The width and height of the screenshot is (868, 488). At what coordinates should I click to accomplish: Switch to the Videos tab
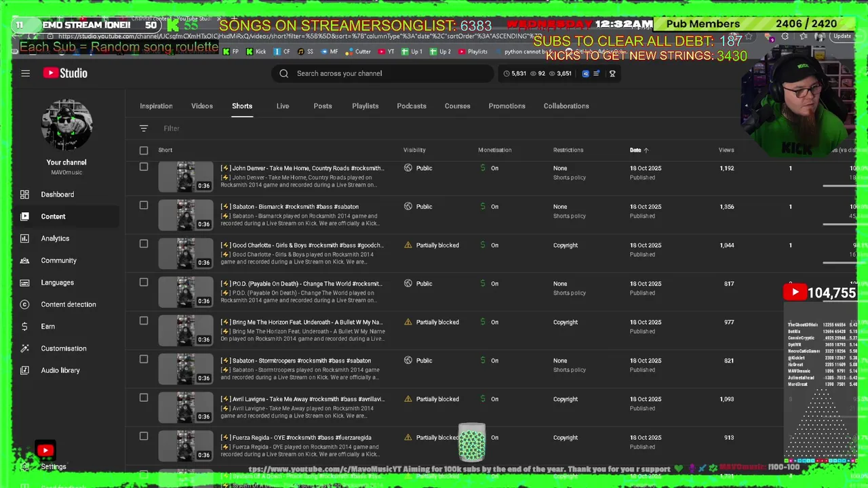click(x=202, y=106)
